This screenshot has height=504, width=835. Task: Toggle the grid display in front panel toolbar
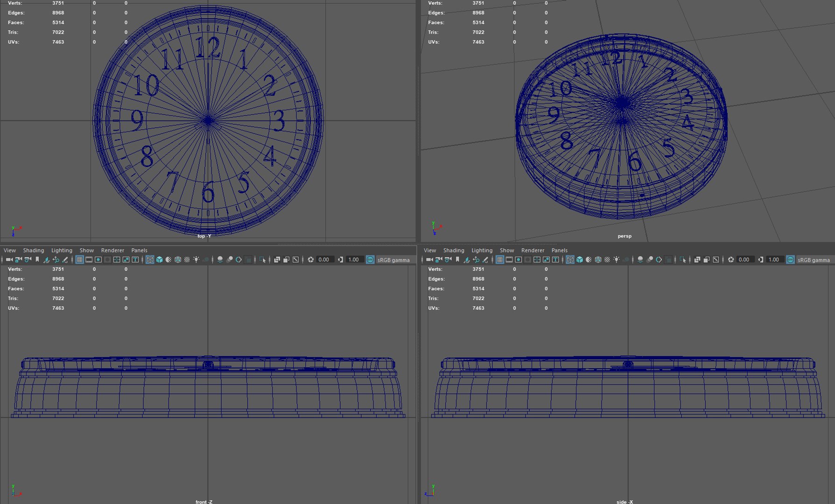[x=80, y=260]
